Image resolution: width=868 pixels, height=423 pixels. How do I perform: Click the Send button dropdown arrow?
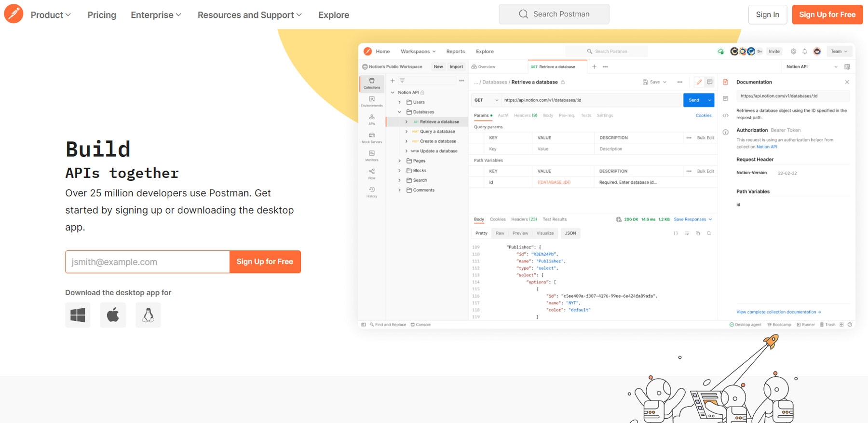[709, 100]
